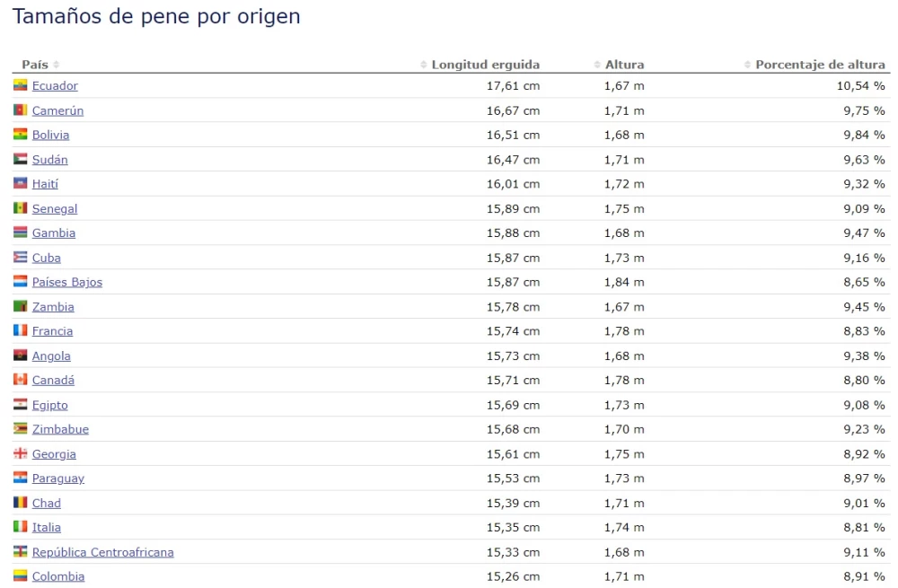This screenshot has width=898, height=588.
Task: Tap the Georgia flag icon
Action: 20,453
